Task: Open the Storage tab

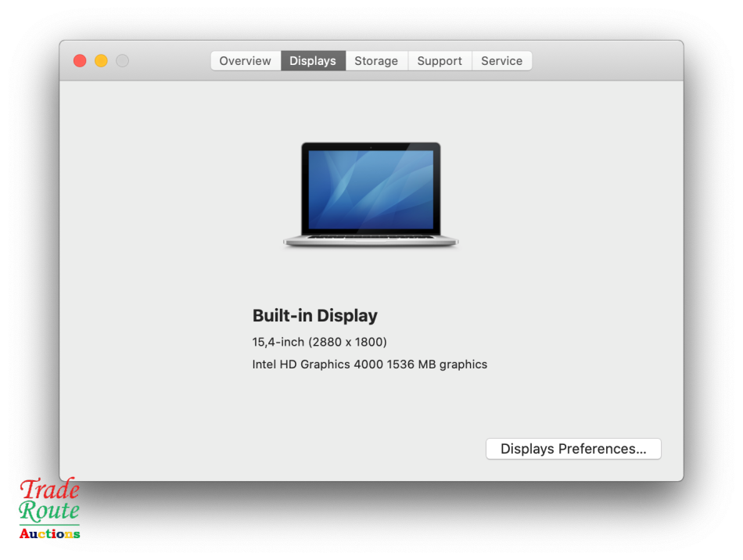Action: click(376, 60)
